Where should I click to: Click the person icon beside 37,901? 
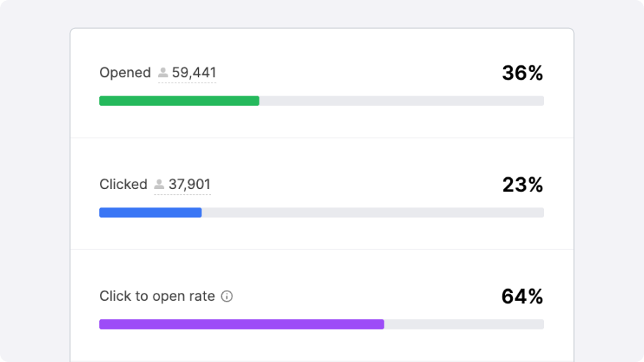click(x=160, y=185)
